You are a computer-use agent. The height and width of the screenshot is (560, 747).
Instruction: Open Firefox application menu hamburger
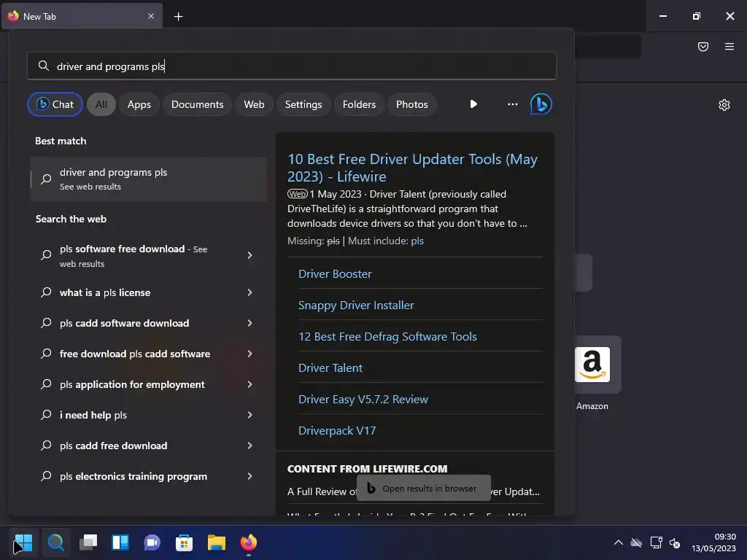pyautogui.click(x=729, y=47)
